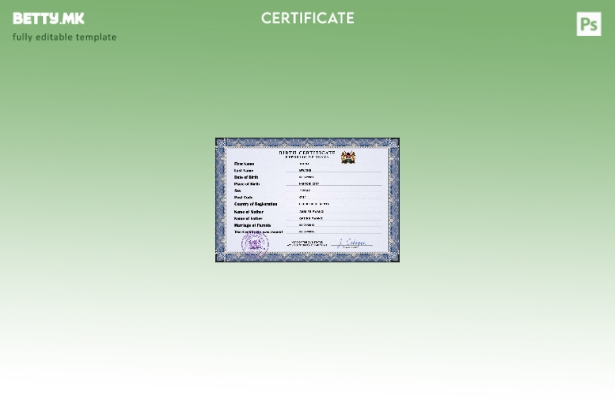
Task: Click the Sex field label
Action: tap(238, 191)
